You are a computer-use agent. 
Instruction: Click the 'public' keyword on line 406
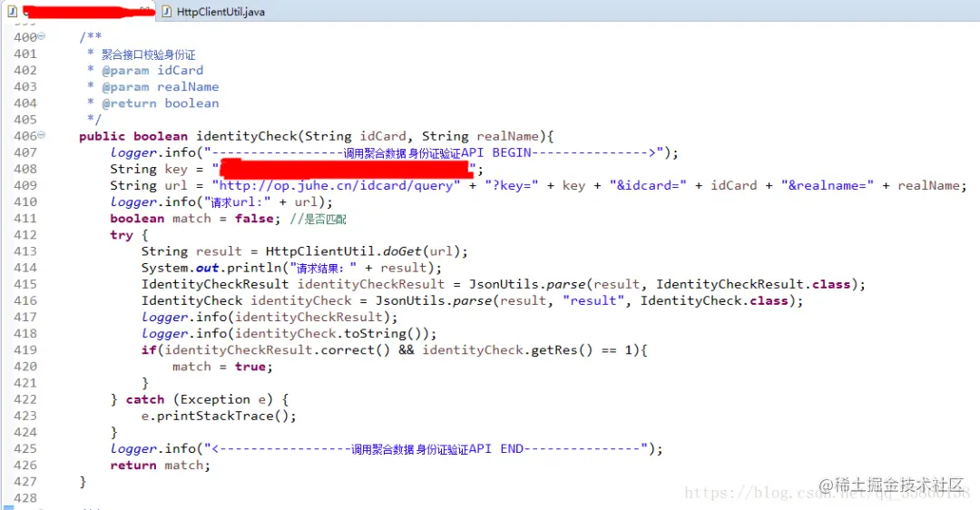click(102, 136)
